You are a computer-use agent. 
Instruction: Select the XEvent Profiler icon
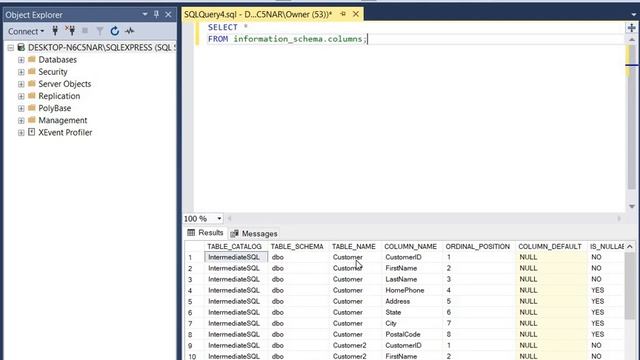click(x=32, y=132)
